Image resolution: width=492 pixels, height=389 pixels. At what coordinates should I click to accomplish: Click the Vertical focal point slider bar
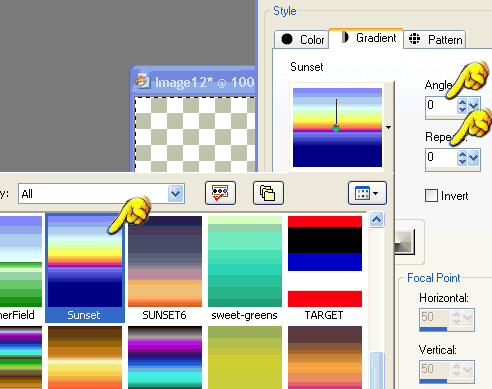click(447, 381)
